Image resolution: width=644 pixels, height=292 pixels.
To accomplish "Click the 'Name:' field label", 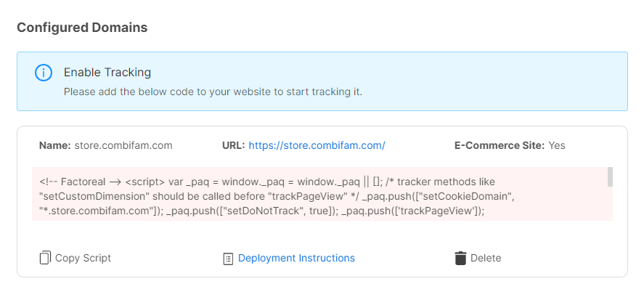I will 55,145.
